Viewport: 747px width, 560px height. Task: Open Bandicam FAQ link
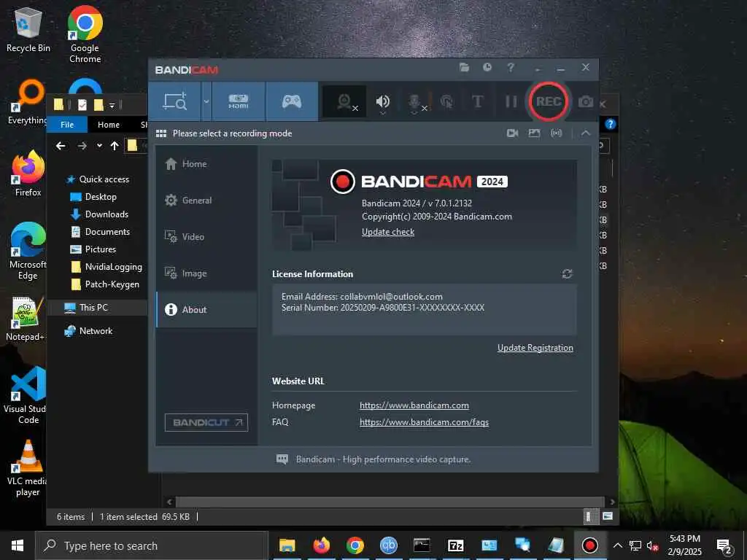point(424,422)
